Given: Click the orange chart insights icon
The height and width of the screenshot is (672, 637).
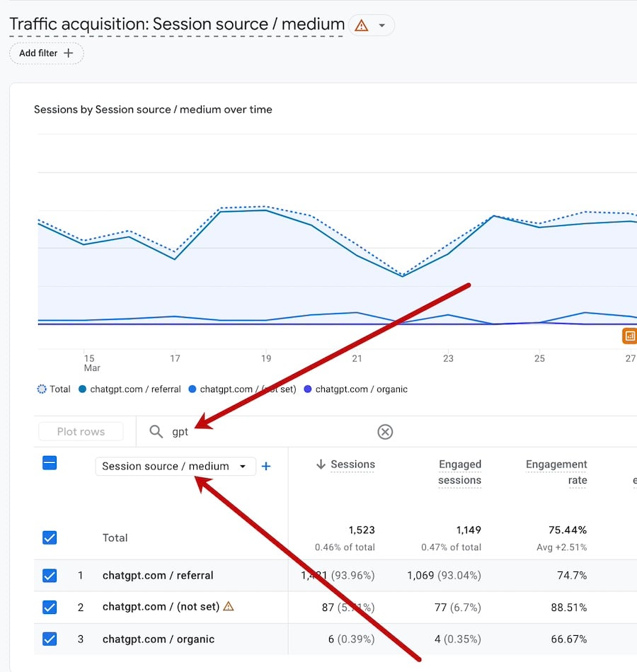Looking at the screenshot, I should pos(629,336).
